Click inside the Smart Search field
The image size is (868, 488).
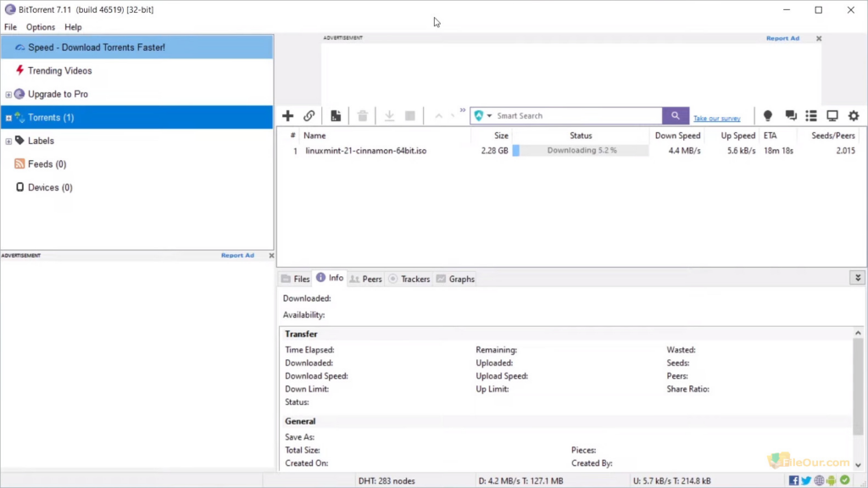click(568, 115)
